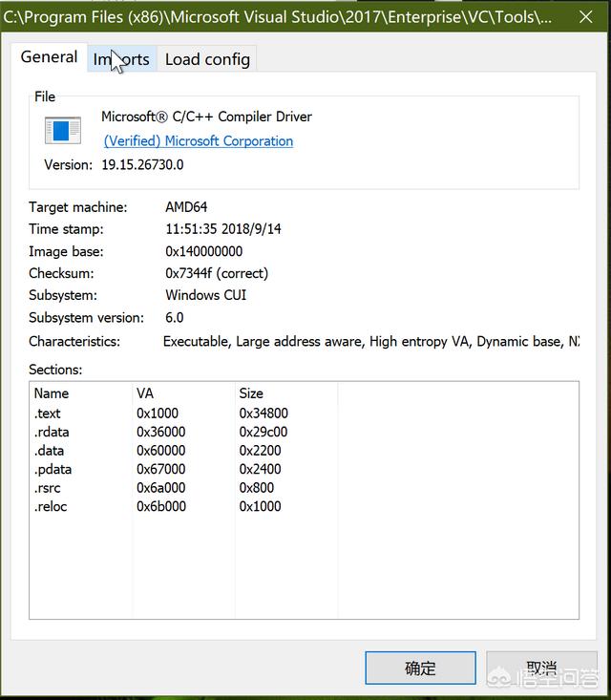
Task: Click the checksum value 0x7344f (correct)
Action: point(217,273)
